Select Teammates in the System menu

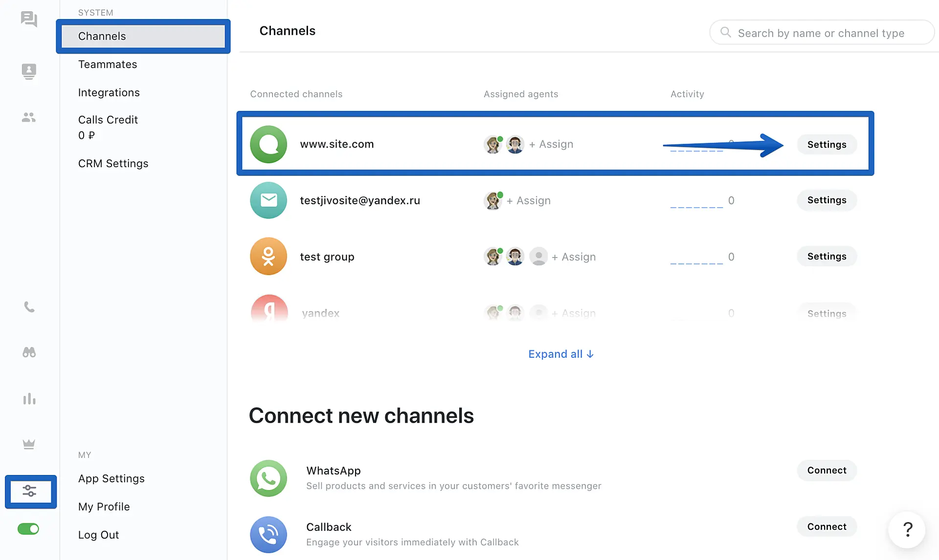click(108, 65)
